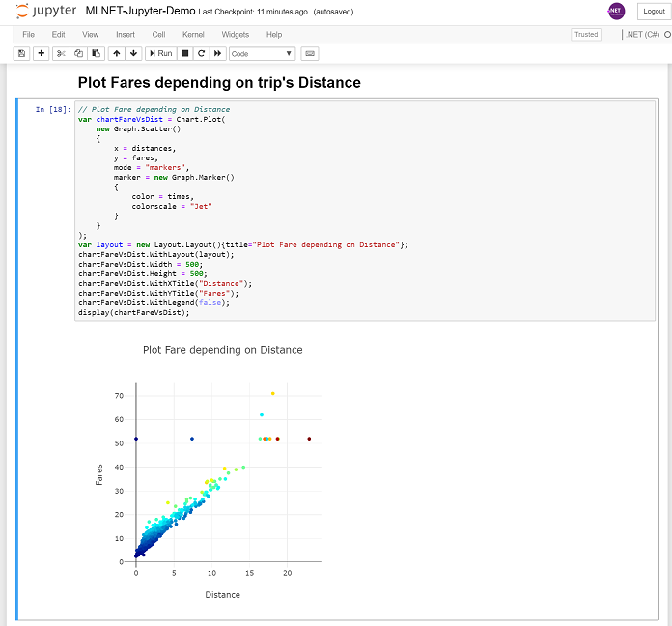The height and width of the screenshot is (626, 672).
Task: Select the In [18] cell prompt
Action: 53,110
